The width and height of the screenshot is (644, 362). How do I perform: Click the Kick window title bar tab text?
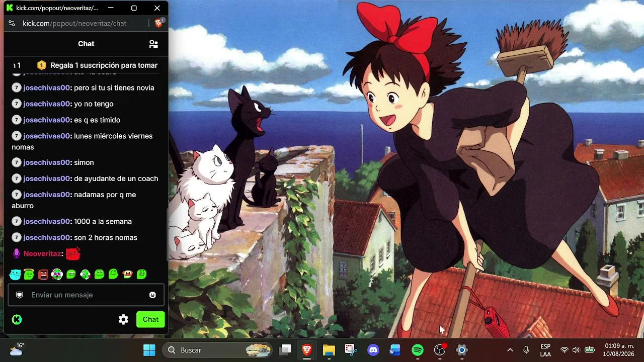tap(57, 8)
